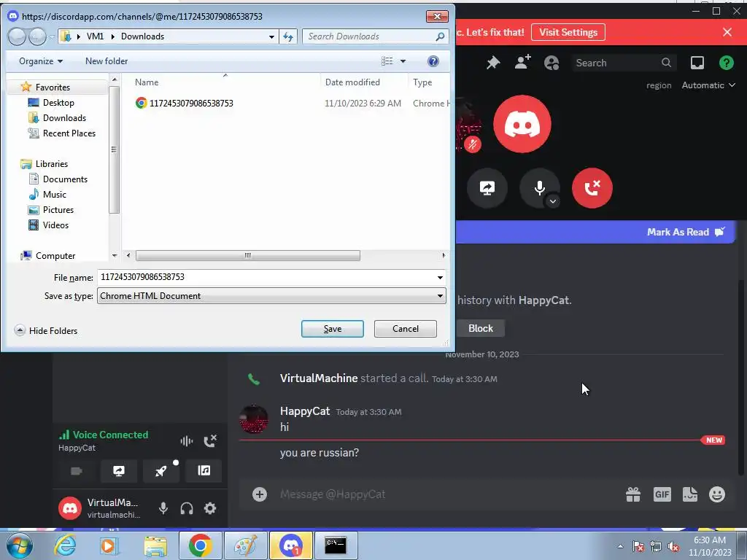Screen dimensions: 747x560
Task: Open emoji picker
Action: pos(717,494)
